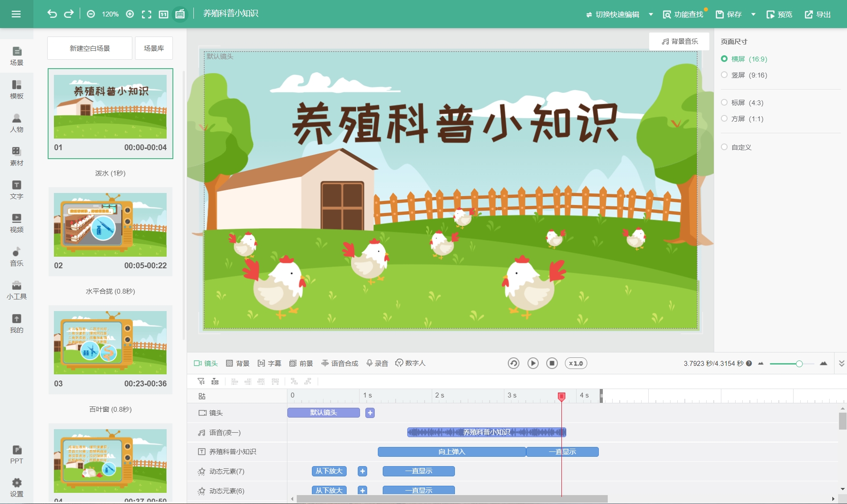847x504 pixels.
Task: Click the timeline horizontal scrollbar
Action: [452, 499]
